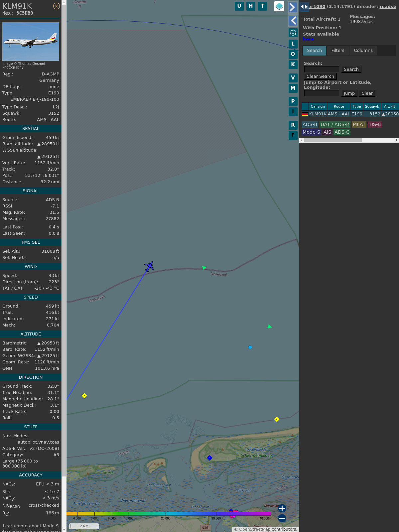Click the R map option button
This screenshot has height=532, width=399.
(x=293, y=125)
